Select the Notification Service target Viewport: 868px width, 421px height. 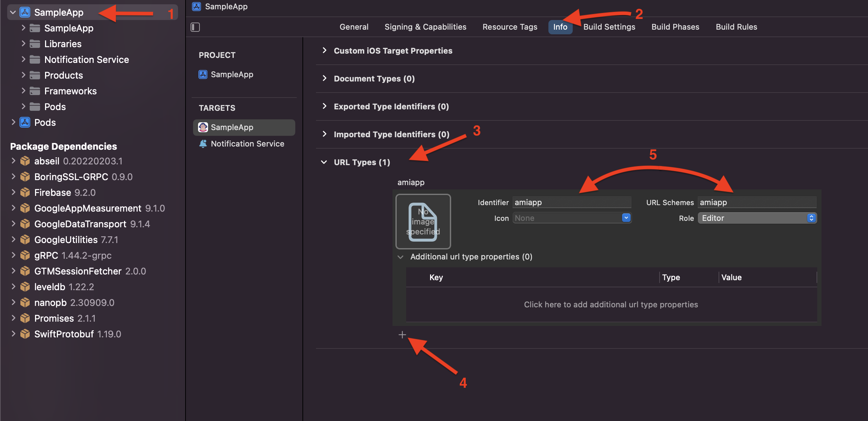(244, 144)
